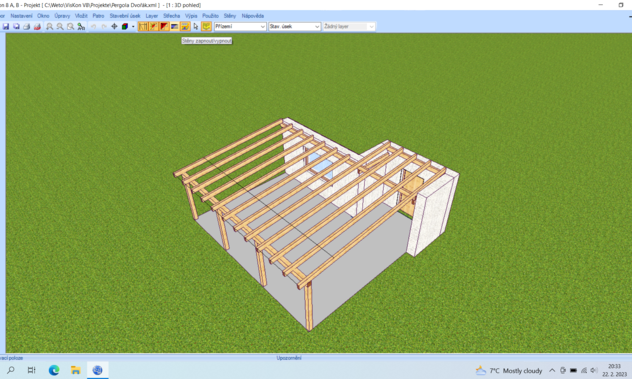Click the PDF export icon
Screen dimensions: 632x379
tap(37, 27)
